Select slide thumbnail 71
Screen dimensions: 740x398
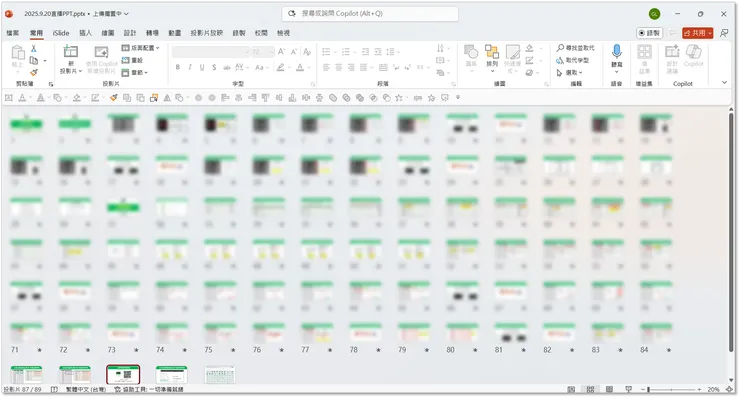(x=26, y=333)
